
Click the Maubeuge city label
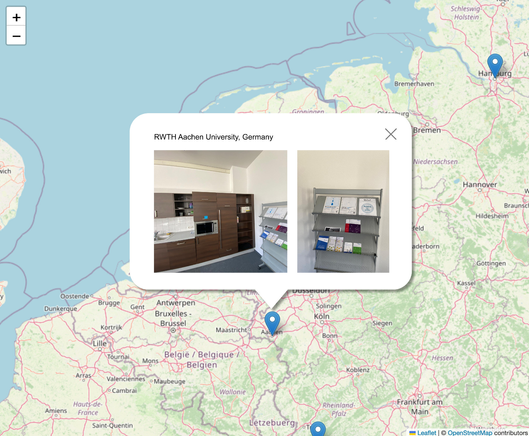click(x=169, y=381)
